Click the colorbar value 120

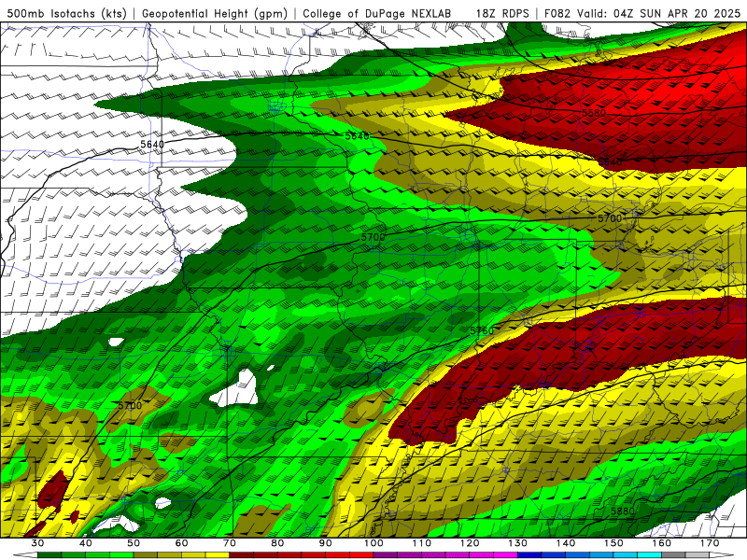(x=470, y=543)
